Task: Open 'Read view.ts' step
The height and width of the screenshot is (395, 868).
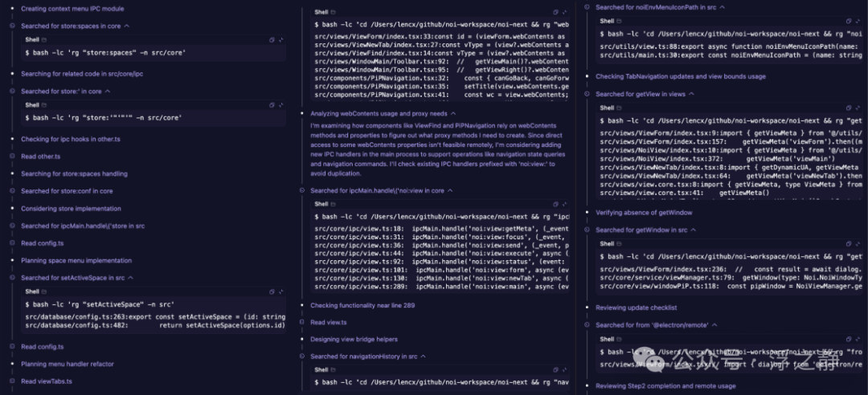Action: point(328,323)
